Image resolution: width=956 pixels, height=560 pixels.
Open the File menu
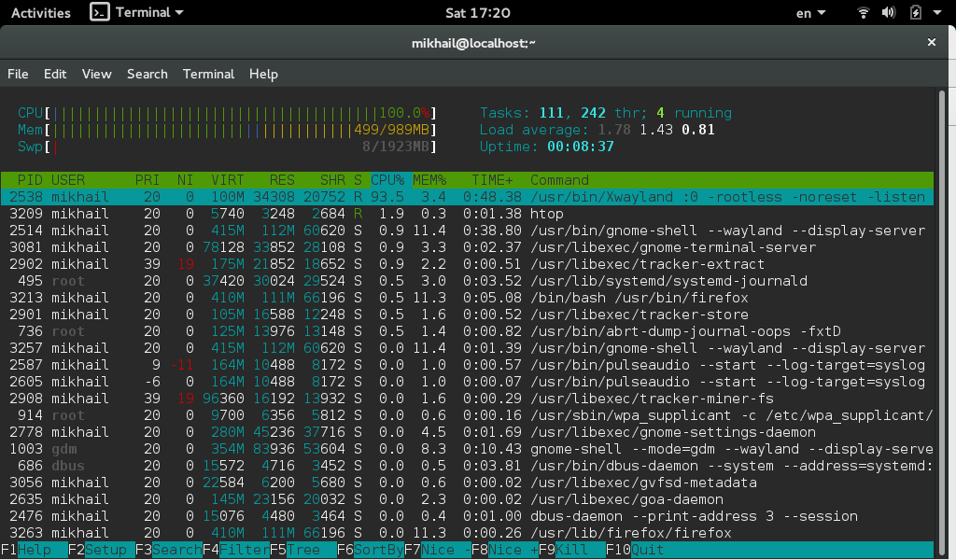(x=18, y=74)
